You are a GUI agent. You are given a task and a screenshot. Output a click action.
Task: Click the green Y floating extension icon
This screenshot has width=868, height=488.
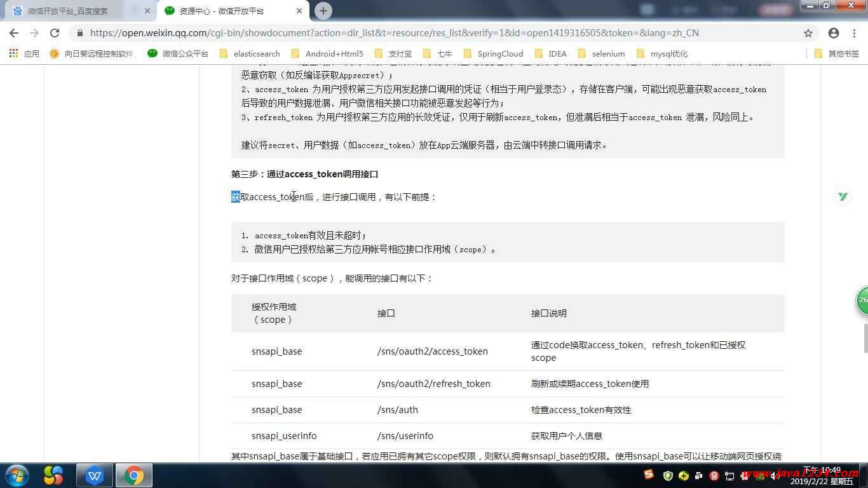843,197
